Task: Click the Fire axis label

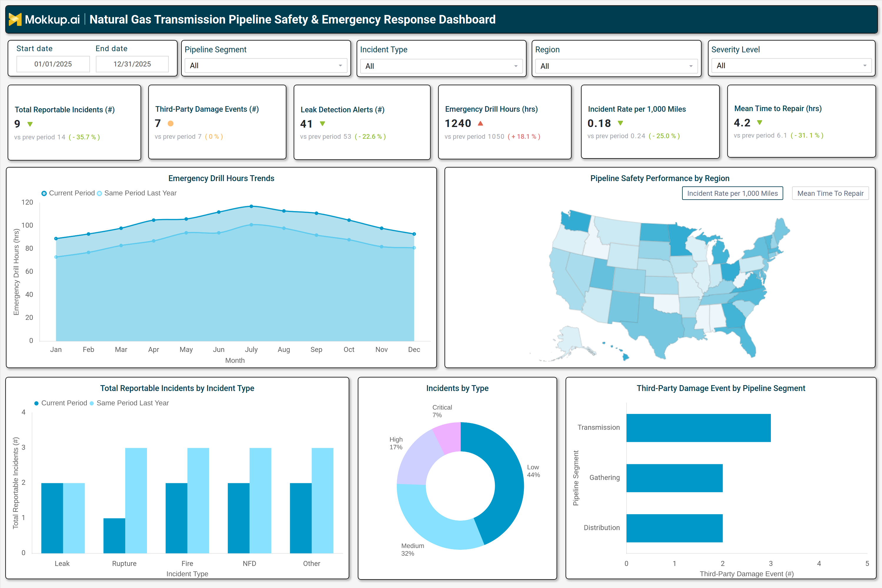Action: 187,564
